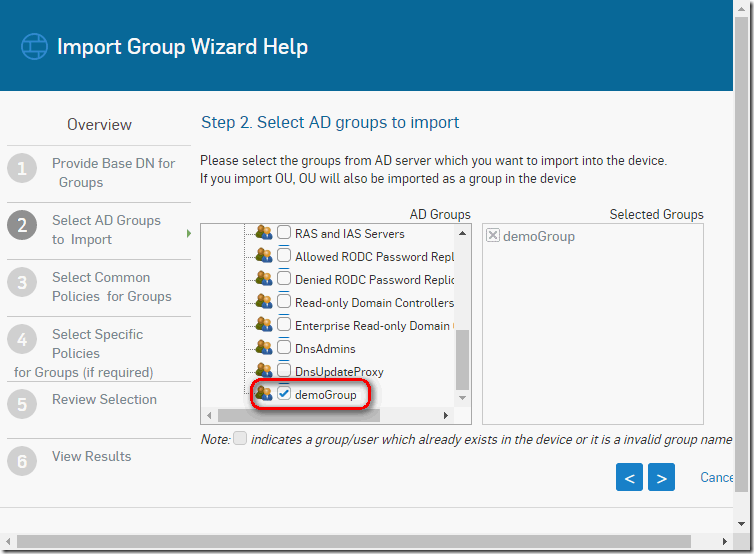Select the demoGroup label in AD Groups
Viewport: 754px width, 554px height.
click(x=326, y=394)
